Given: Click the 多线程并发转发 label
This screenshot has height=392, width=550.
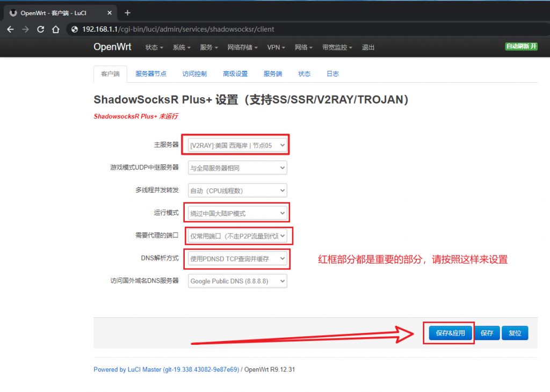Looking at the screenshot, I should tap(157, 190).
